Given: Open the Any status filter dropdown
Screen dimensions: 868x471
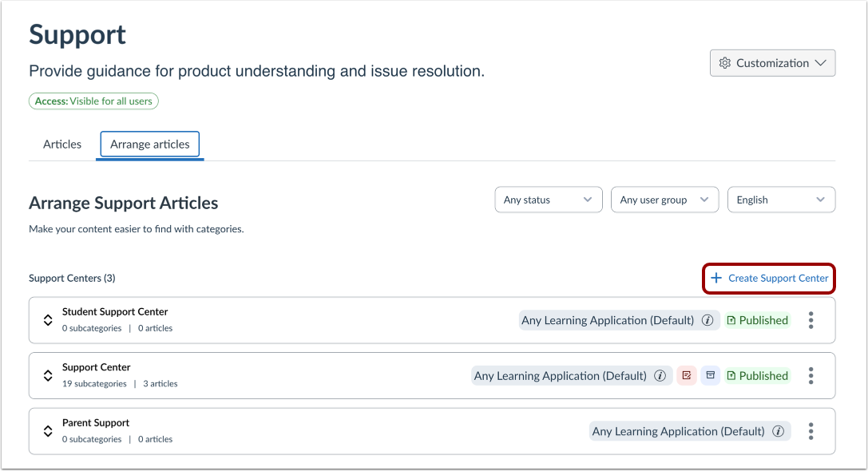Looking at the screenshot, I should point(548,200).
